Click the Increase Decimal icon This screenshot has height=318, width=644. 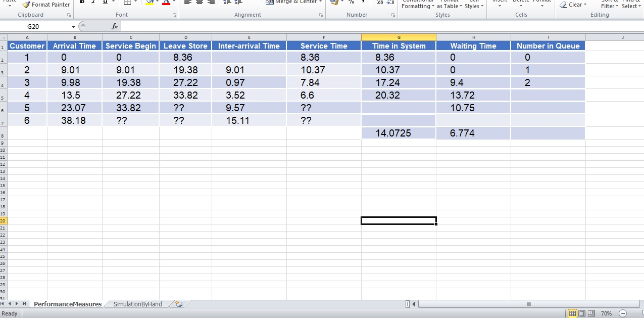click(380, 2)
